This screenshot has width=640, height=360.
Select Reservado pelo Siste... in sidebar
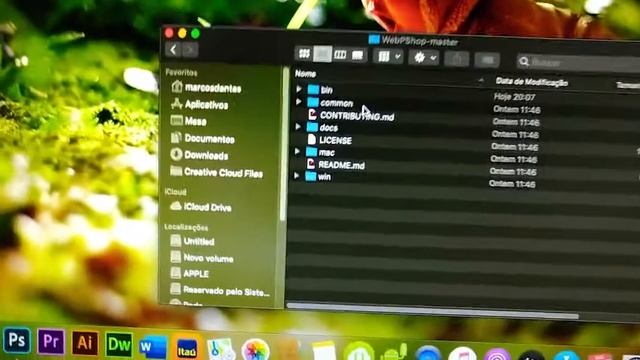tap(220, 291)
